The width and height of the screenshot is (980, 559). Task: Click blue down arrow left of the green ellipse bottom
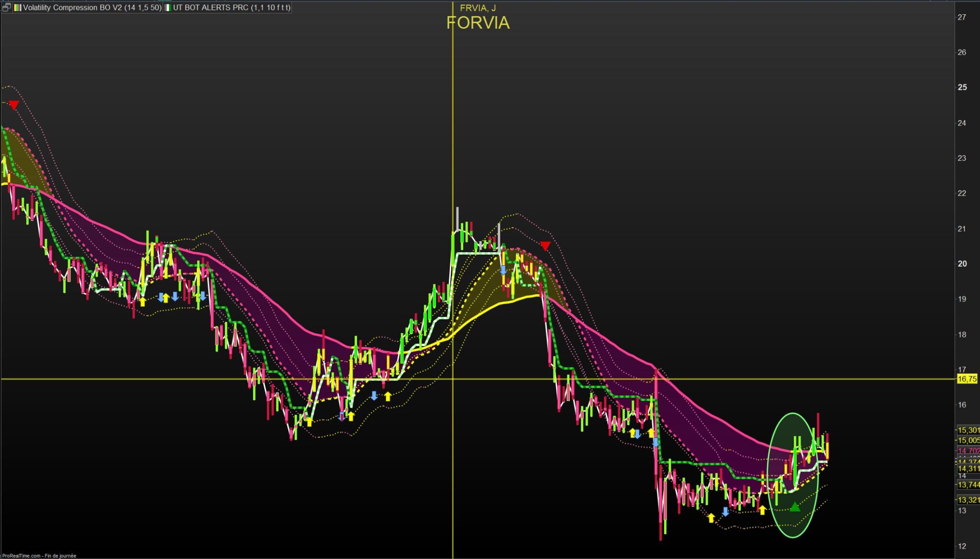tap(725, 512)
